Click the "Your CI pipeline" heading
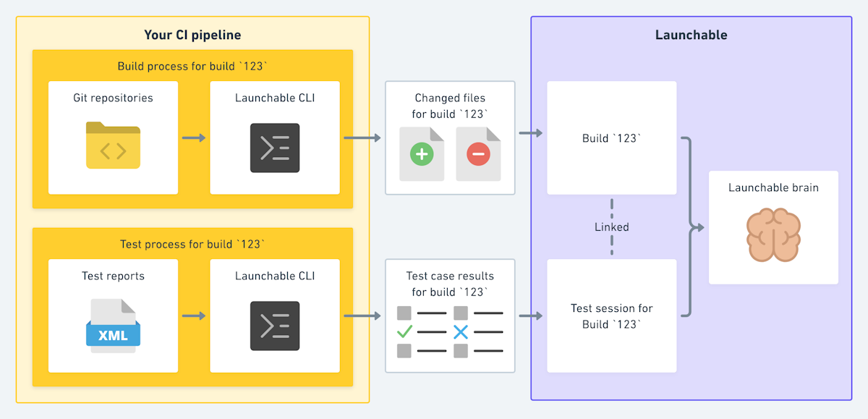This screenshot has width=868, height=419. coord(192,35)
